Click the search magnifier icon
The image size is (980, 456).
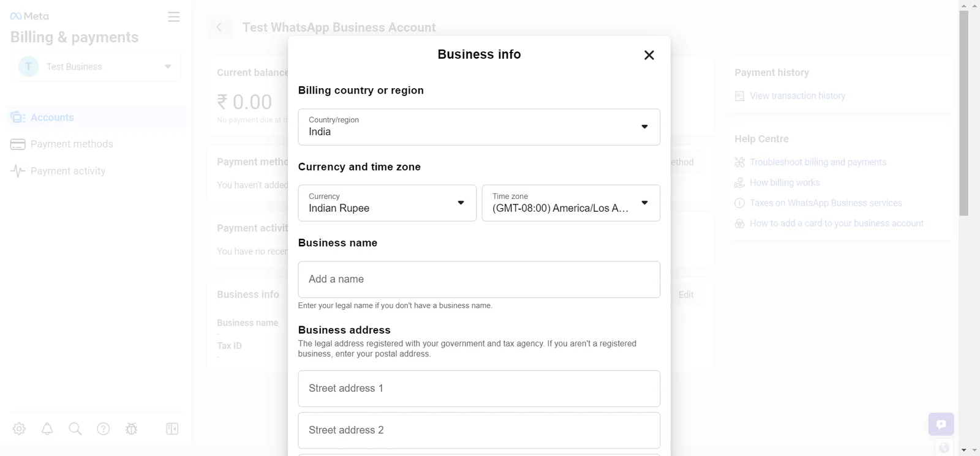[75, 429]
